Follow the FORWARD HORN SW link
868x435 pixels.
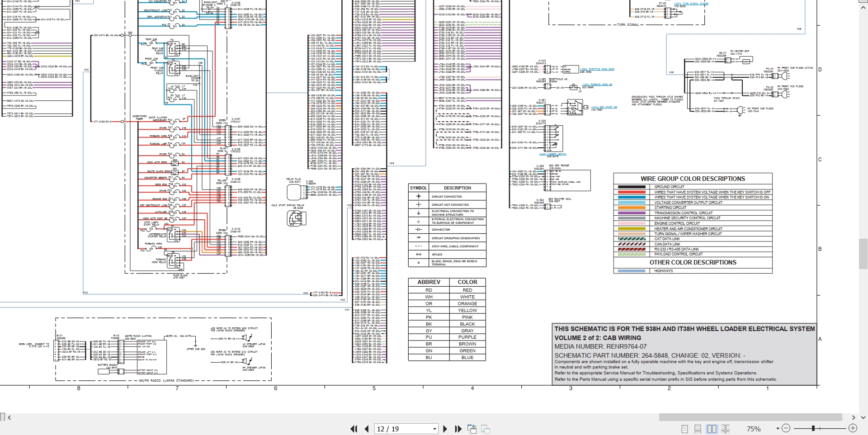(x=597, y=85)
